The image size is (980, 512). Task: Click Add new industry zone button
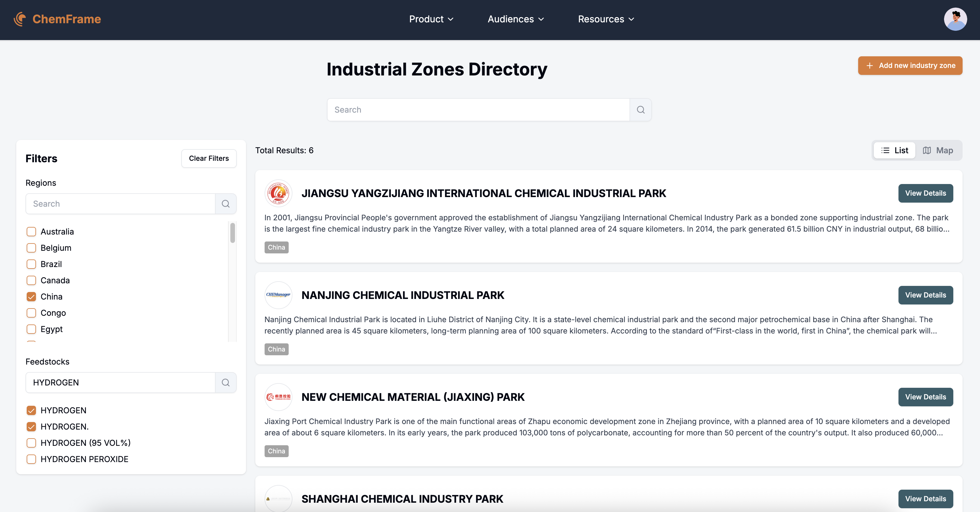[x=910, y=66]
